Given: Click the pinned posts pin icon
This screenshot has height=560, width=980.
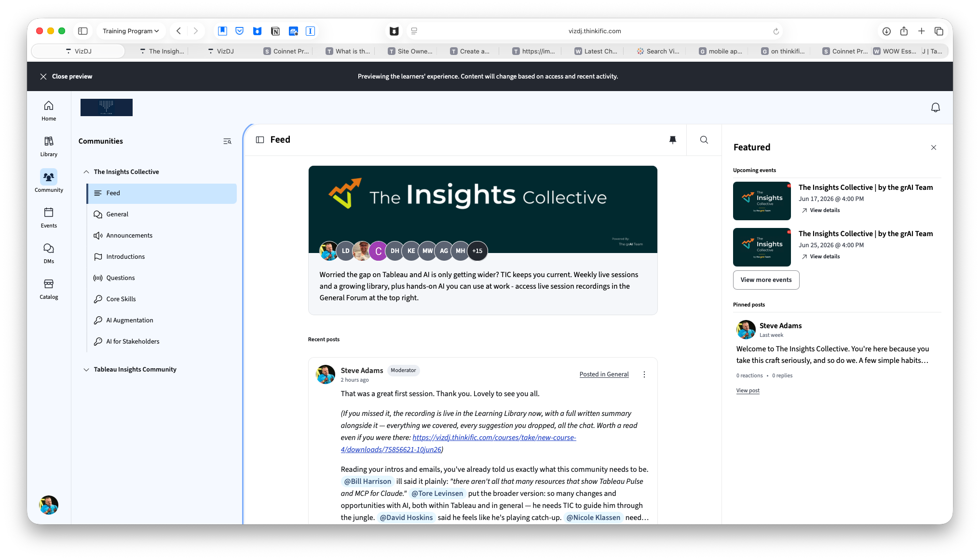Looking at the screenshot, I should [673, 140].
